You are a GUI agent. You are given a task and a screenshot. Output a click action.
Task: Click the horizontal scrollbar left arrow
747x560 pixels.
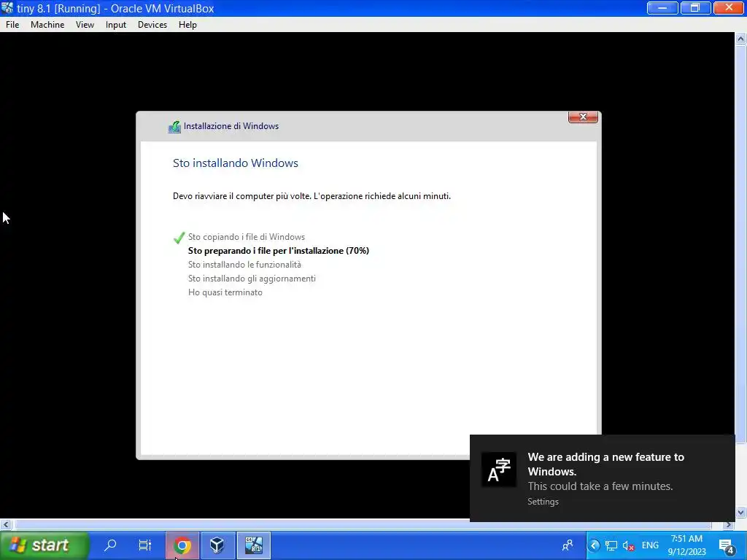tap(6, 525)
